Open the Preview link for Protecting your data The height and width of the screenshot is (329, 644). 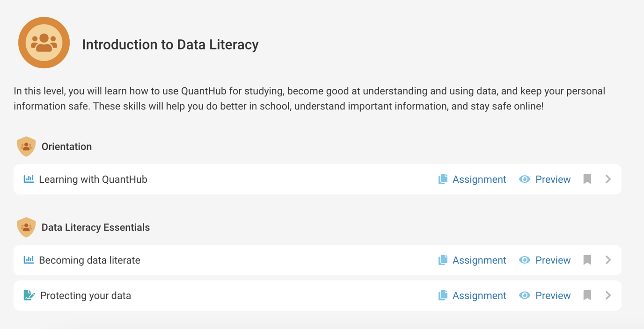coord(553,295)
